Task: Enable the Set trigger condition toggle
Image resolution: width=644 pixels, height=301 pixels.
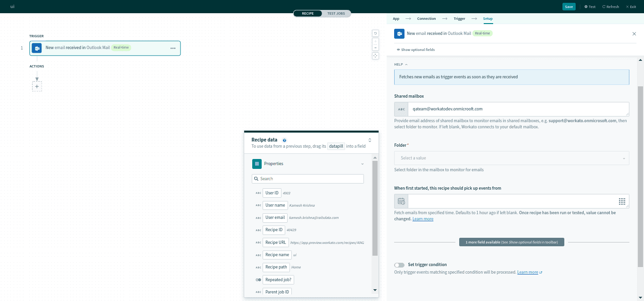Action: 399,265
